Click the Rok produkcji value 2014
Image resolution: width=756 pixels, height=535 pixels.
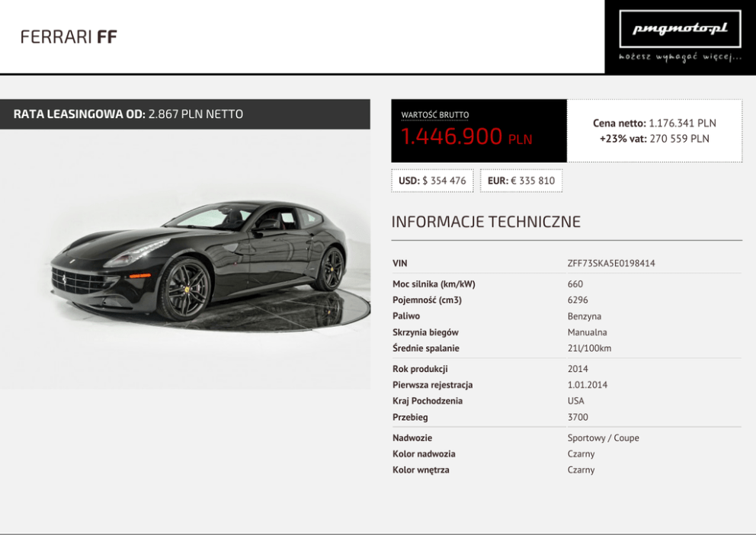578,369
